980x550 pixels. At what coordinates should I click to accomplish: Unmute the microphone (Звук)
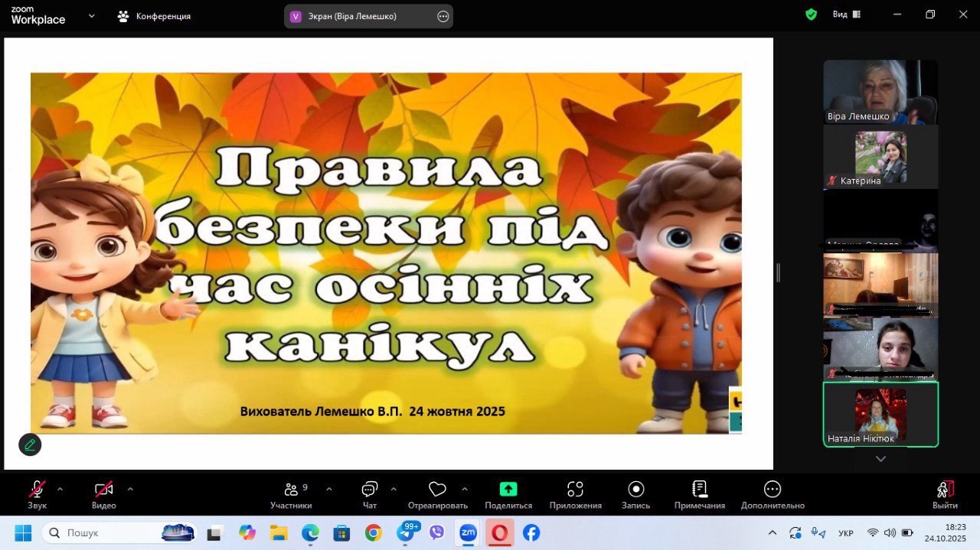(37, 490)
